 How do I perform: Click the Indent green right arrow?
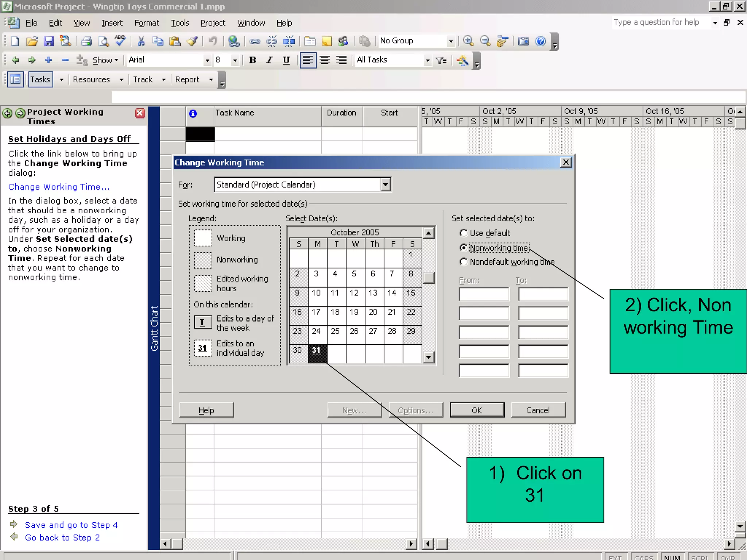click(32, 60)
